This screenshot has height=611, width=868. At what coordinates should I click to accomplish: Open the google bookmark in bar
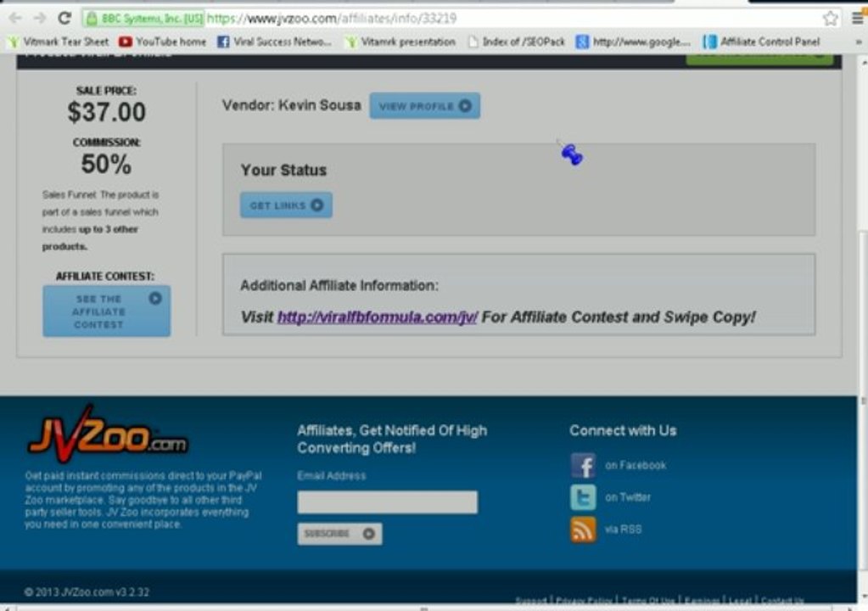(x=633, y=42)
